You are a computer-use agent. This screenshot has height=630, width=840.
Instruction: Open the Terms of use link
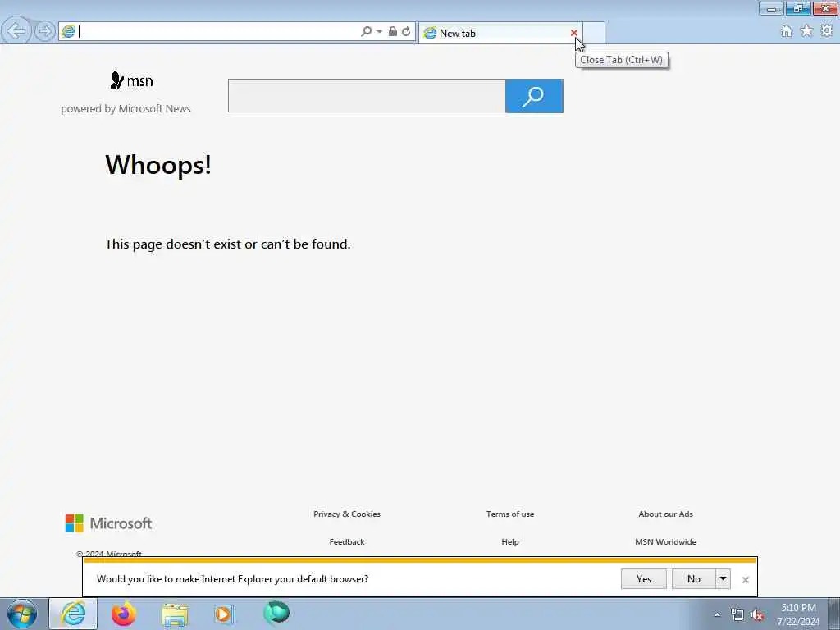coord(510,514)
